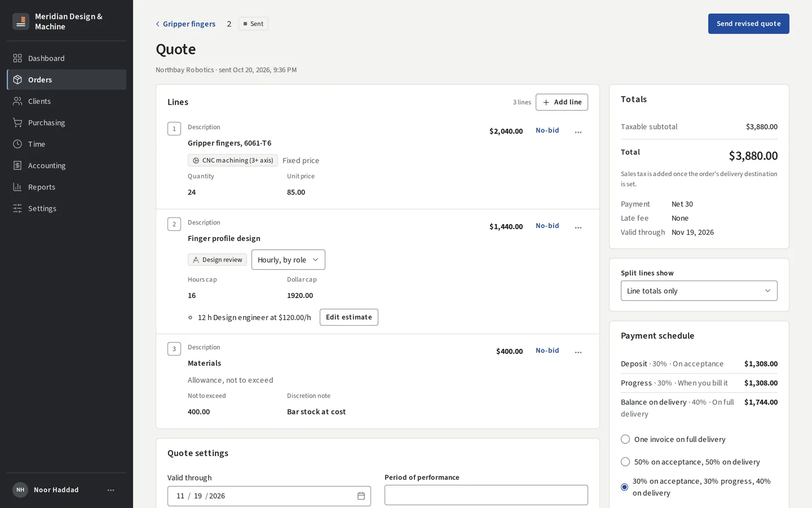Select 50% on acceptance, 50% on delivery

625,462
